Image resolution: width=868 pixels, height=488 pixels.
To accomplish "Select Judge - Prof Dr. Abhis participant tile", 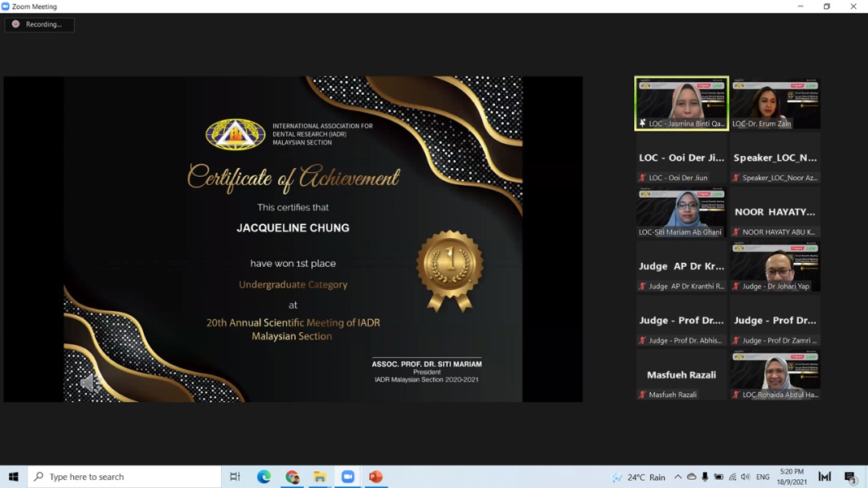I will 682,321.
